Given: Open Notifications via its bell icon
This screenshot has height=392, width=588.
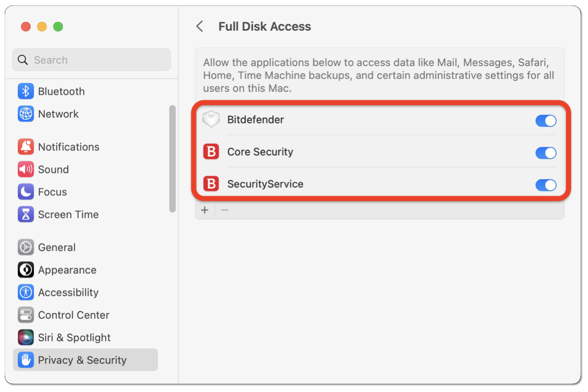Looking at the screenshot, I should [x=25, y=147].
